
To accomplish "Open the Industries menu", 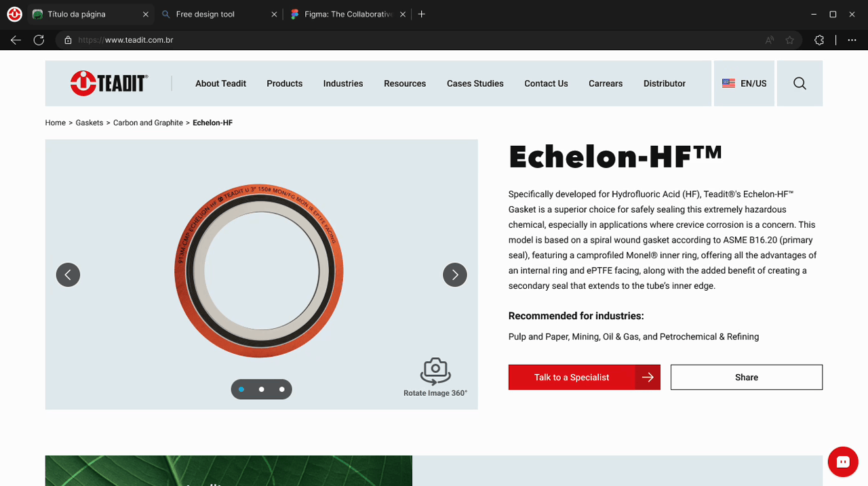I will (343, 83).
